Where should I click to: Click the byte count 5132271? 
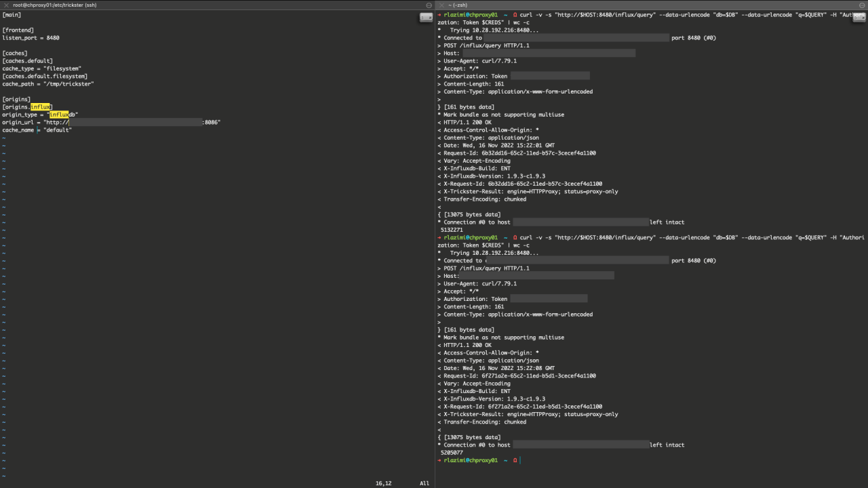452,230
